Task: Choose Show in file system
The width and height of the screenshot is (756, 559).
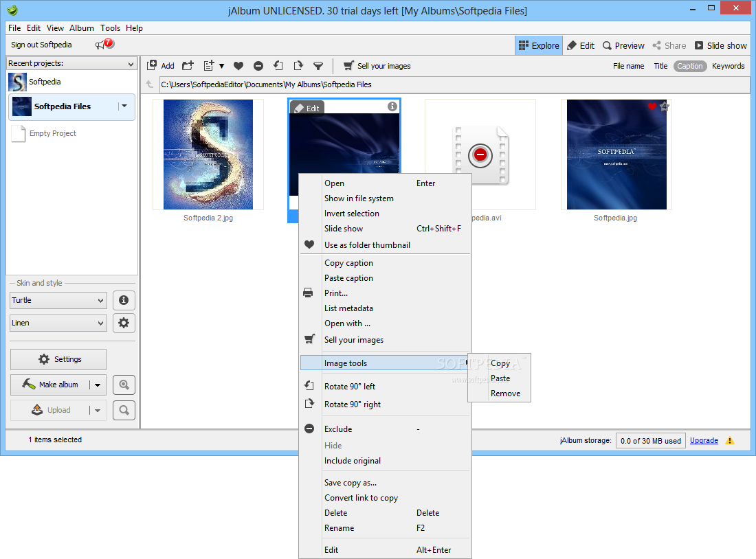Action: pos(385,198)
